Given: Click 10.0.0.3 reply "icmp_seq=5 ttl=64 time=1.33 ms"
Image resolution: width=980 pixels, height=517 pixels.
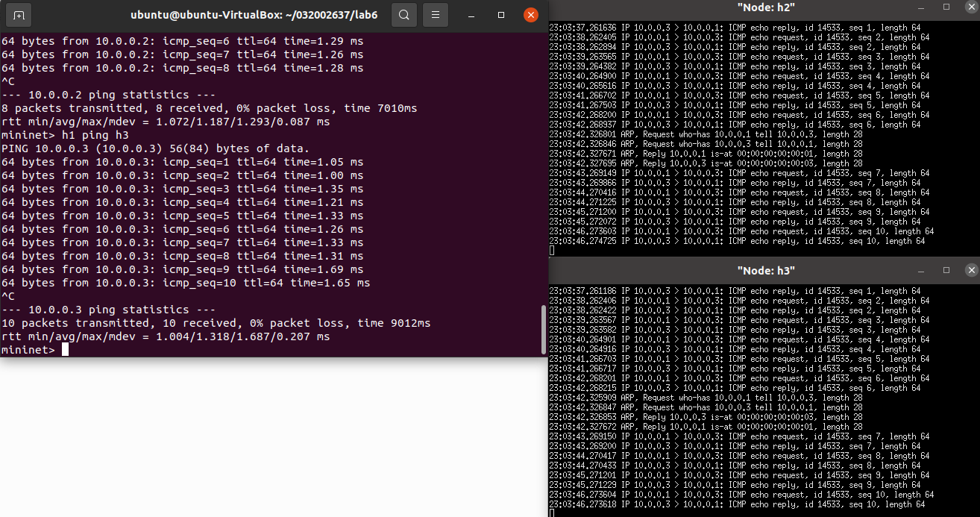Looking at the screenshot, I should tap(182, 216).
